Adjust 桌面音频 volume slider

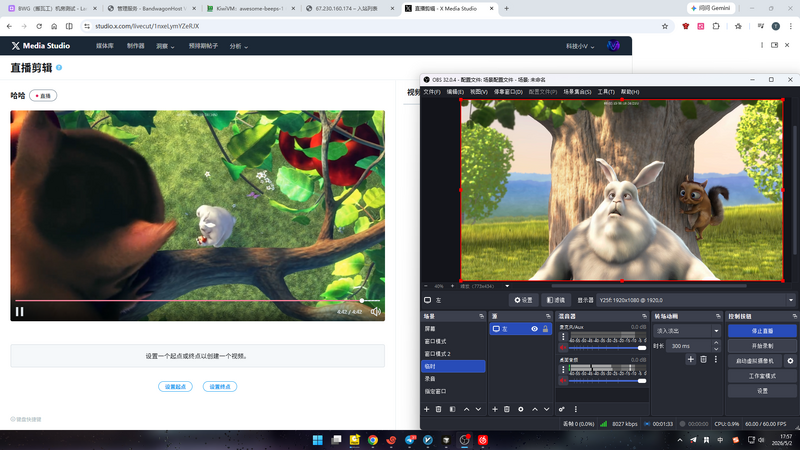[x=608, y=381]
